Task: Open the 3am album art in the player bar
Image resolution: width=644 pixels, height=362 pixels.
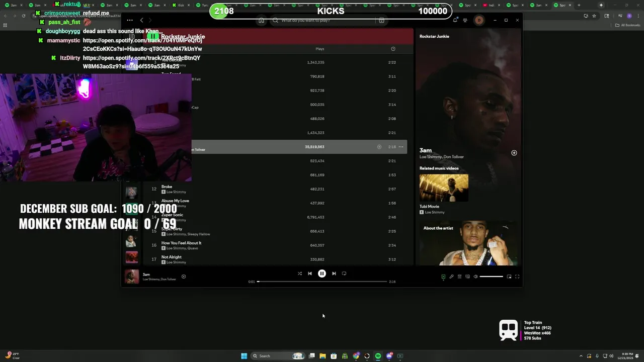Action: [x=132, y=277]
